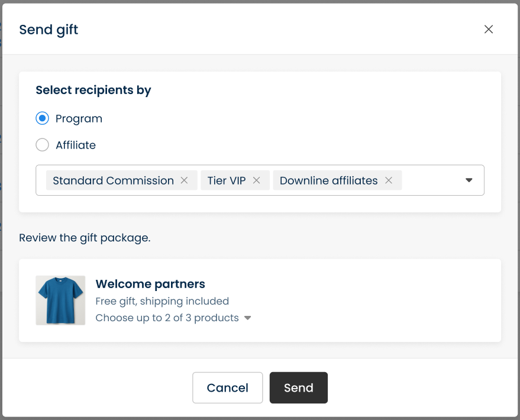Image resolution: width=520 pixels, height=420 pixels.
Task: Click the Downline affiliates tag label
Action: tap(328, 180)
